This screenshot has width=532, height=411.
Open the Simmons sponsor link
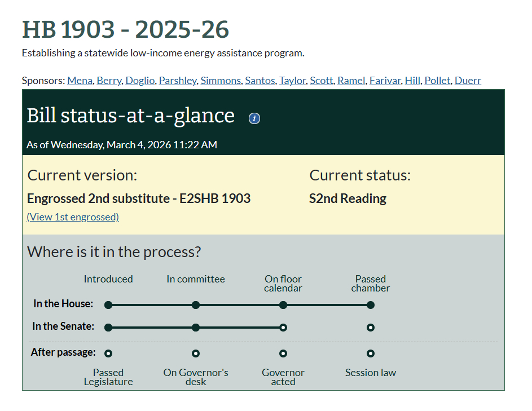pos(220,81)
